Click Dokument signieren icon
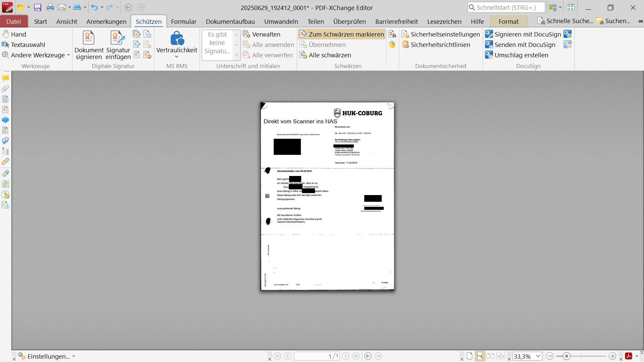Image resolution: width=644 pixels, height=362 pixels. click(x=89, y=38)
